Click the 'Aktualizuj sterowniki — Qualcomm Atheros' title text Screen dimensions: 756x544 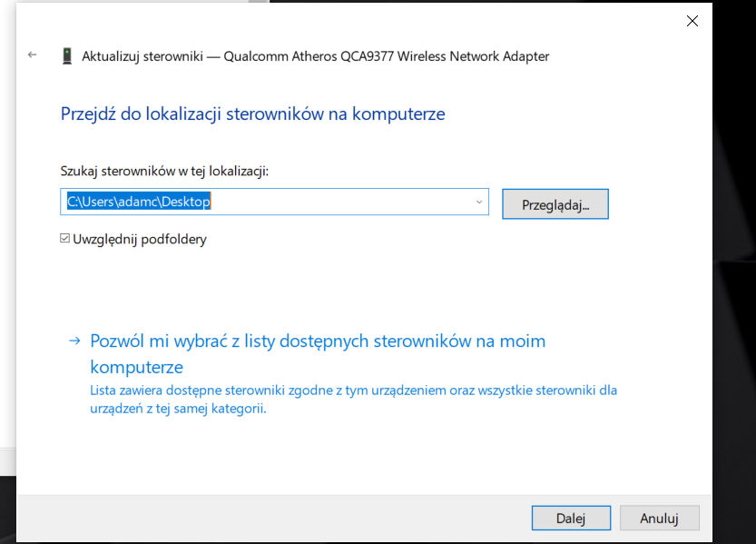(315, 56)
